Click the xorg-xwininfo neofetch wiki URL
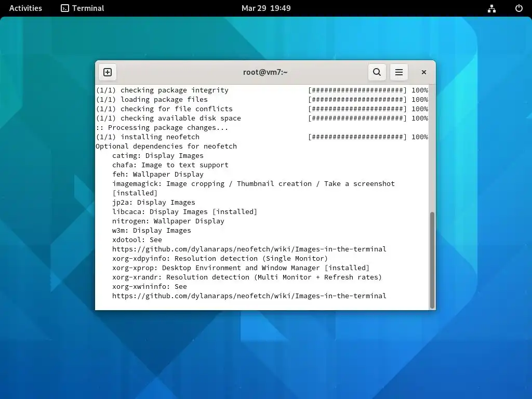This screenshot has height=399, width=532. (x=249, y=296)
